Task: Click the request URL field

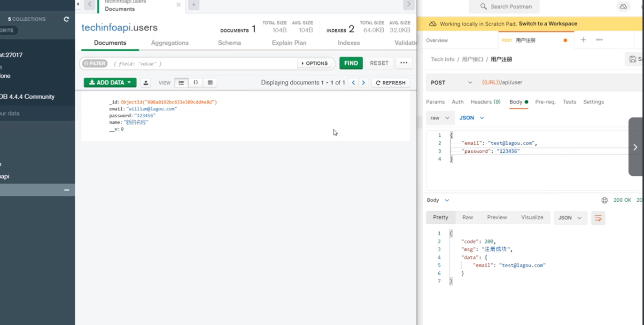Action: pyautogui.click(x=560, y=82)
